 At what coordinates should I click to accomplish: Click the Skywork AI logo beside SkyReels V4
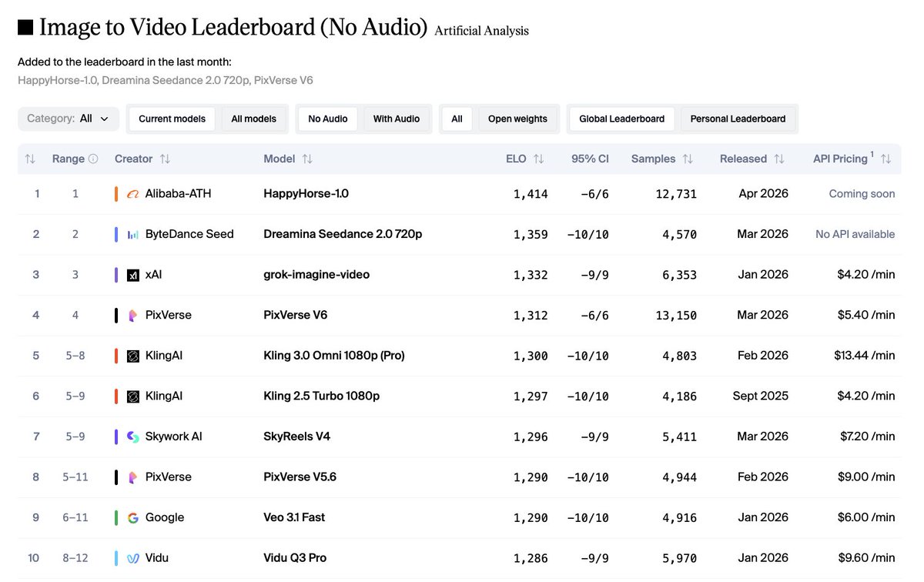point(132,436)
